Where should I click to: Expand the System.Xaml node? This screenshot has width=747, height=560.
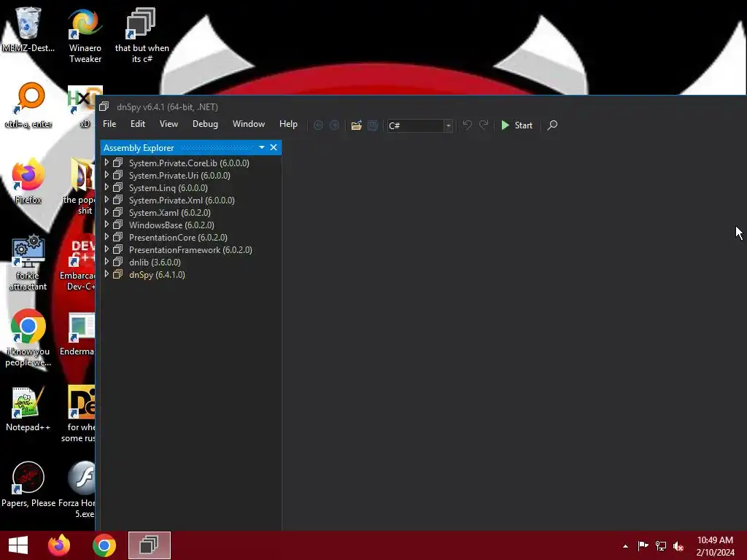click(107, 212)
